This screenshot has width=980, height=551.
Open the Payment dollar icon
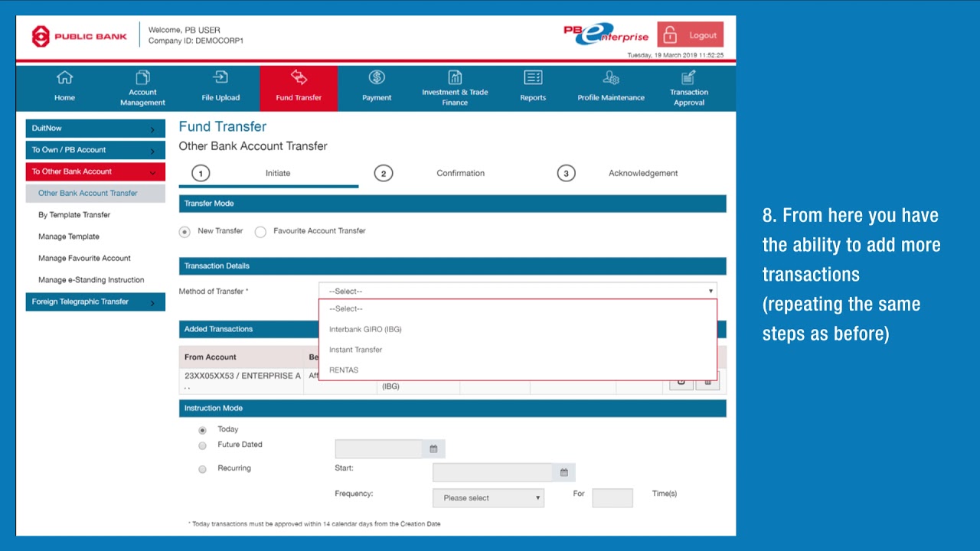[377, 77]
